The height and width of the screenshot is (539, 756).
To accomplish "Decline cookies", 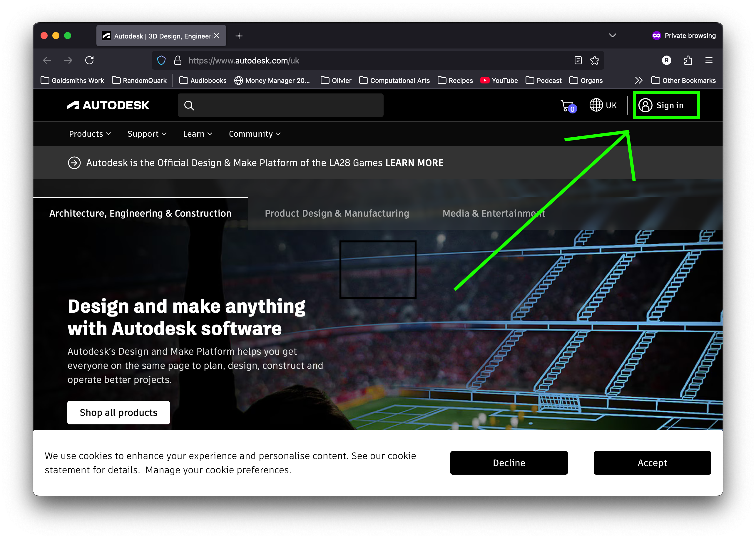I will pos(509,462).
